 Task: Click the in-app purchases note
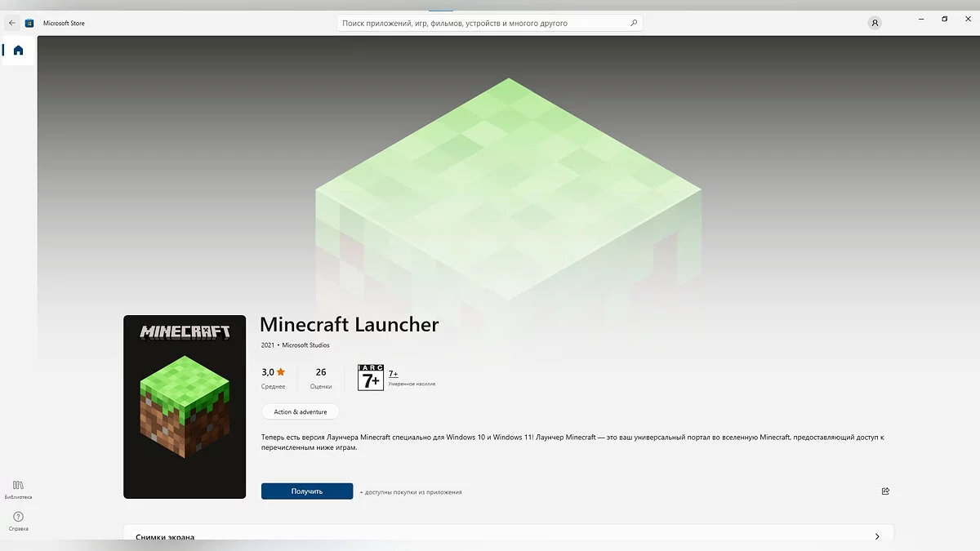point(411,492)
